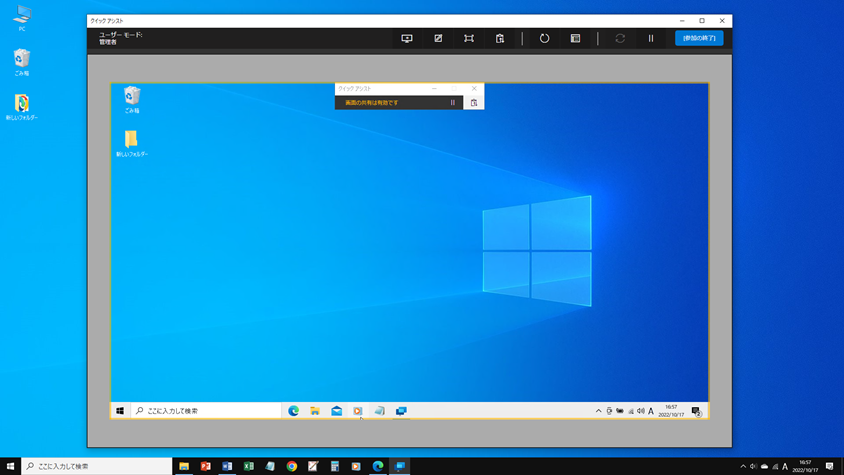The image size is (844, 475).
Task: Launch PowerPoint from the local taskbar
Action: click(206, 466)
